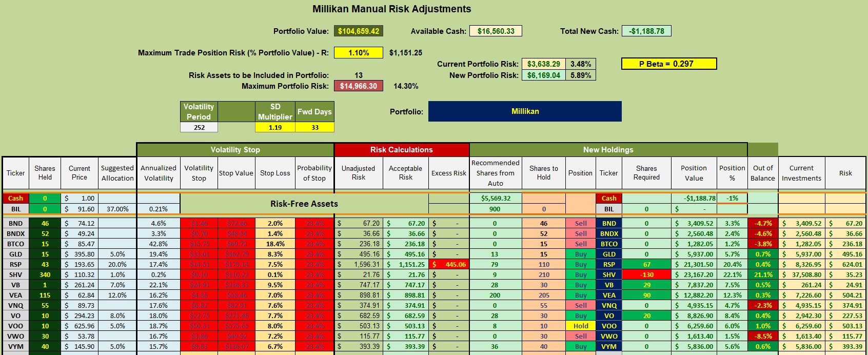The height and width of the screenshot is (355, 868).
Task: Click VEA suggested allocation 12.0%
Action: (117, 295)
